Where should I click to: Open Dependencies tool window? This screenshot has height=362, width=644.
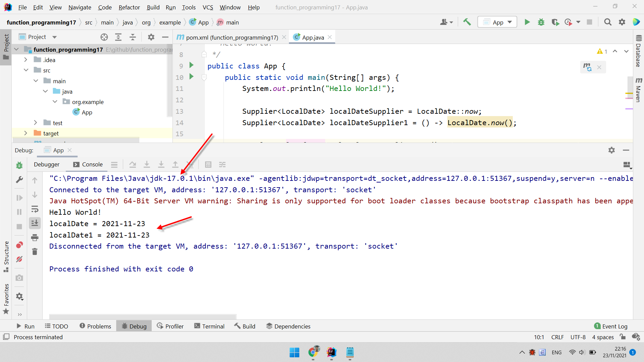(x=288, y=326)
